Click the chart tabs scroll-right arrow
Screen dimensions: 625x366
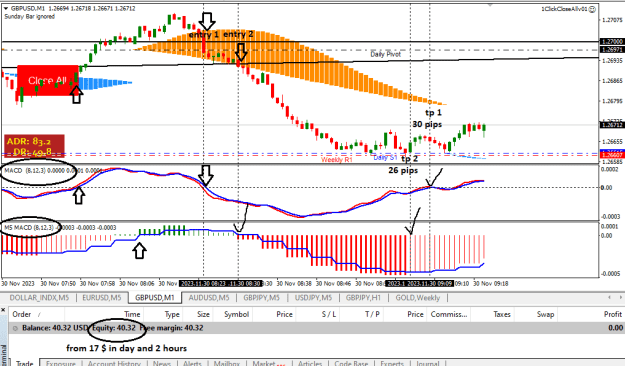click(620, 297)
